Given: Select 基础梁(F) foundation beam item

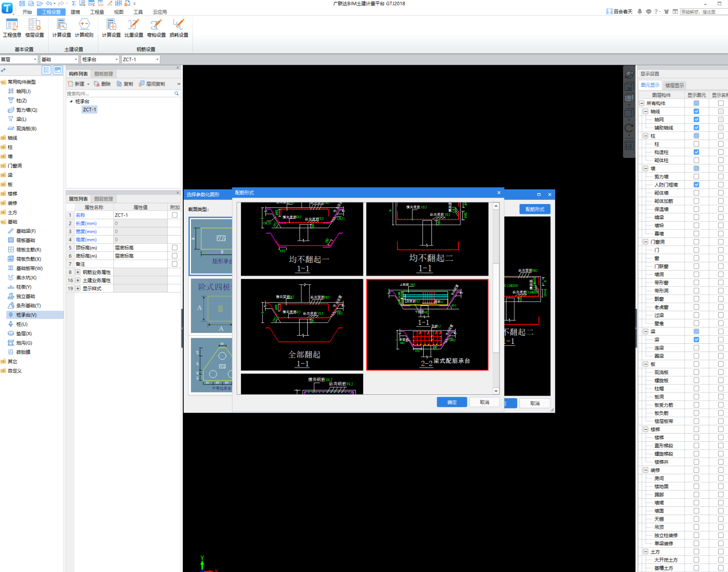Looking at the screenshot, I should coord(22,231).
